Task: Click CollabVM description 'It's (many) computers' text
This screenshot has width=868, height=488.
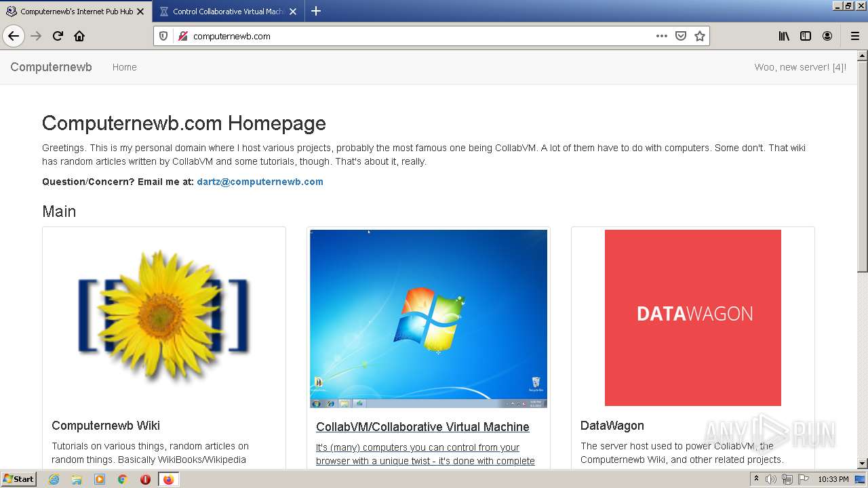Action: coord(425,454)
